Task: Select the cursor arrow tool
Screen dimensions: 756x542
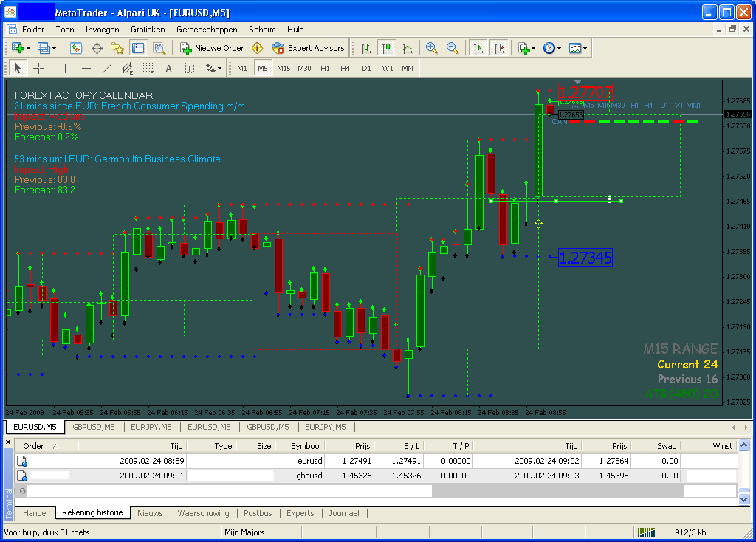Action: 18,69
